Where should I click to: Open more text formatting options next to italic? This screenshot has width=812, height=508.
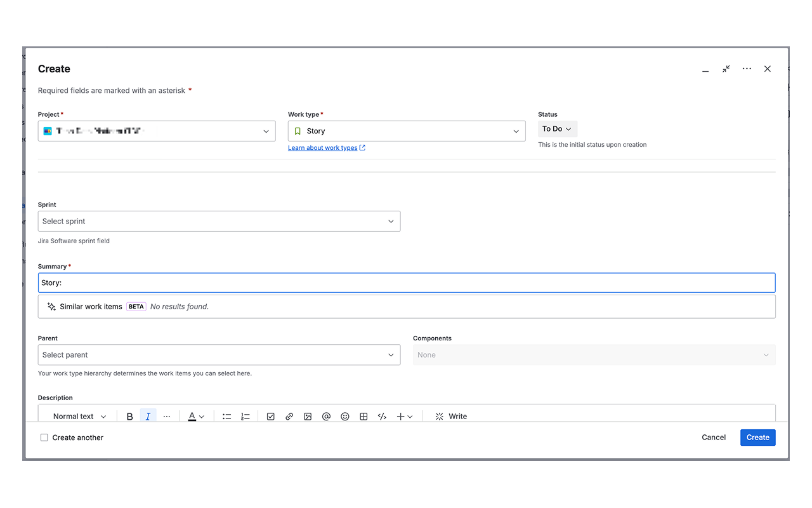[167, 417]
